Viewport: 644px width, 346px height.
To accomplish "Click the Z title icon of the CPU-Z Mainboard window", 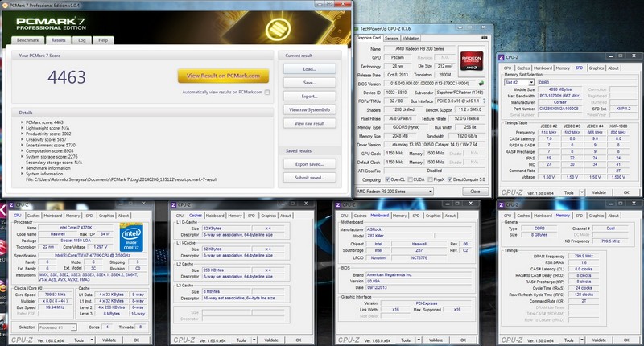I will tap(338, 205).
